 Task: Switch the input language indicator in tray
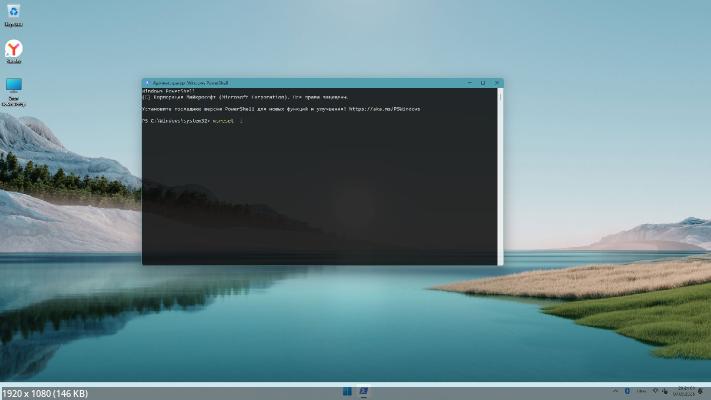[x=639, y=390]
